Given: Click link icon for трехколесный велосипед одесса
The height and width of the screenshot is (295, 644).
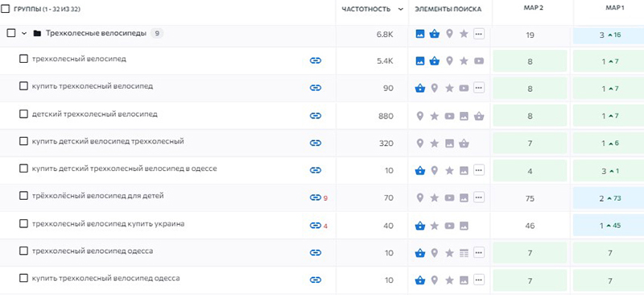Looking at the screenshot, I should 315,252.
